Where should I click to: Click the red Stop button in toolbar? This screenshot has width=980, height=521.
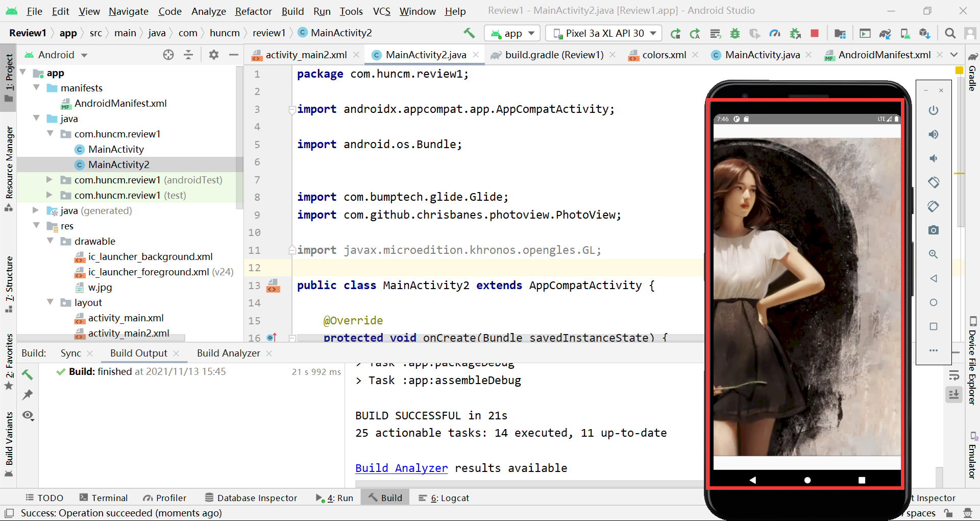coord(815,33)
